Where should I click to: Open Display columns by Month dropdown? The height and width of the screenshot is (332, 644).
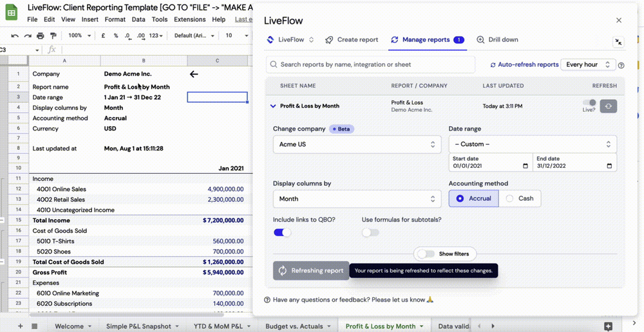357,199
